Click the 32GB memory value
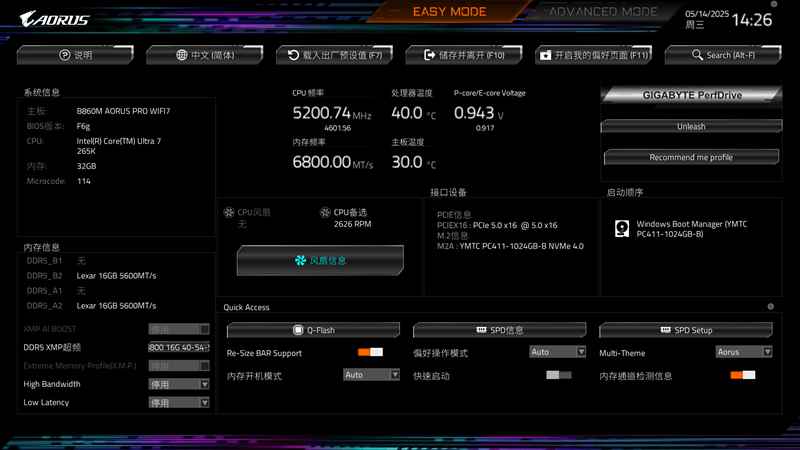 (86, 166)
